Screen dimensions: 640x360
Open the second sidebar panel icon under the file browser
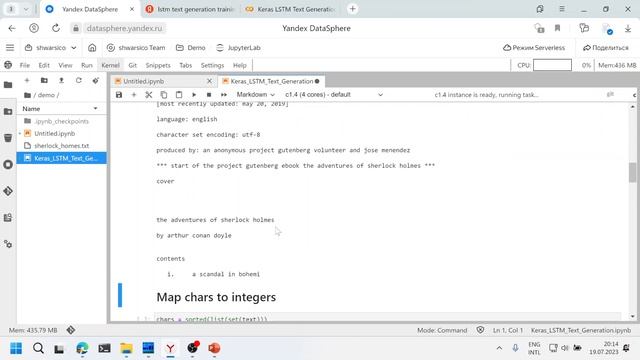click(8, 111)
